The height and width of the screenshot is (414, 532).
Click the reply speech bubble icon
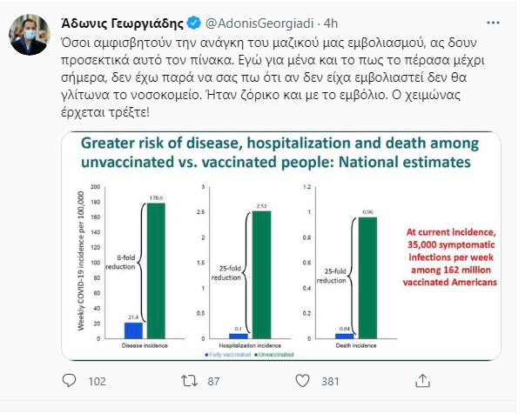click(x=69, y=381)
